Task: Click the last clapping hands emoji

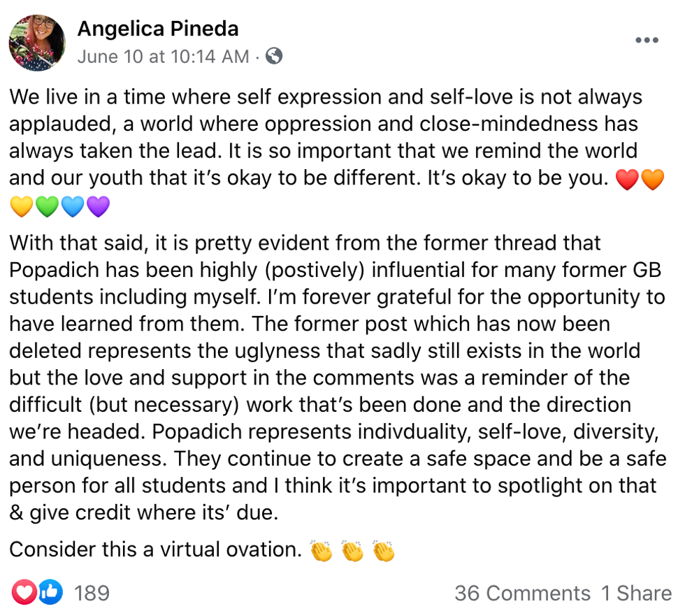Action: pyautogui.click(x=384, y=552)
